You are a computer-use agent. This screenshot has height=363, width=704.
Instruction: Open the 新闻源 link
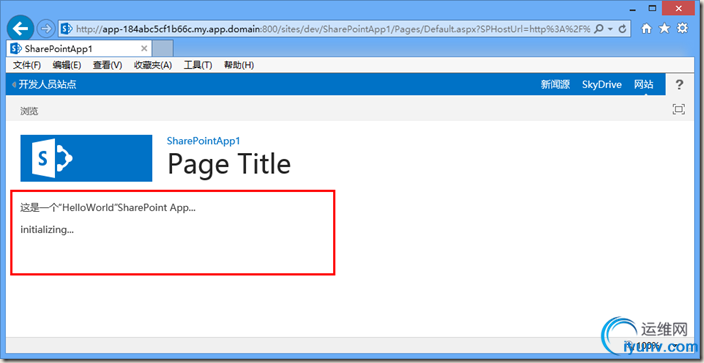tap(555, 84)
